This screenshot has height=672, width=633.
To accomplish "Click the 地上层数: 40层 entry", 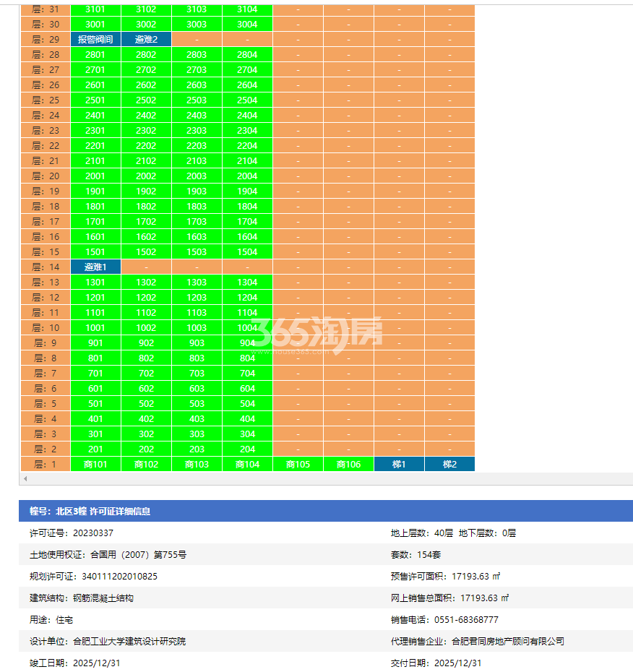I will (422, 533).
